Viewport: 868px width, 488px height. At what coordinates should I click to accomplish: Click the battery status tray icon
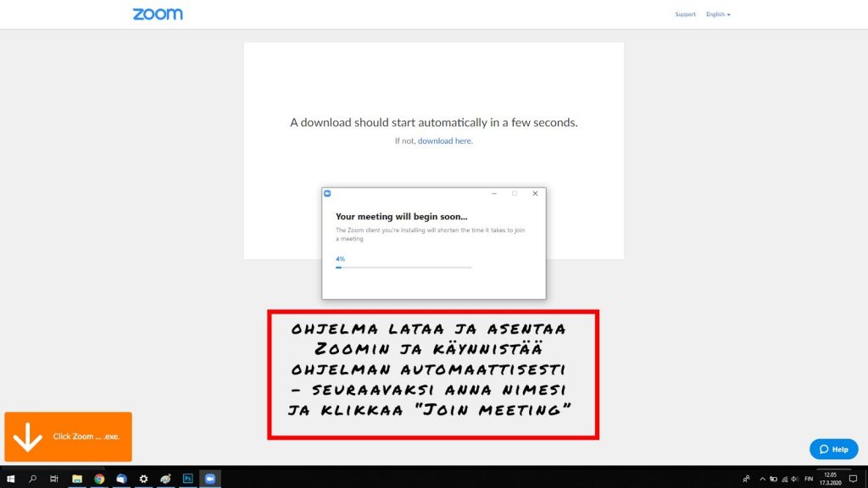tap(773, 480)
